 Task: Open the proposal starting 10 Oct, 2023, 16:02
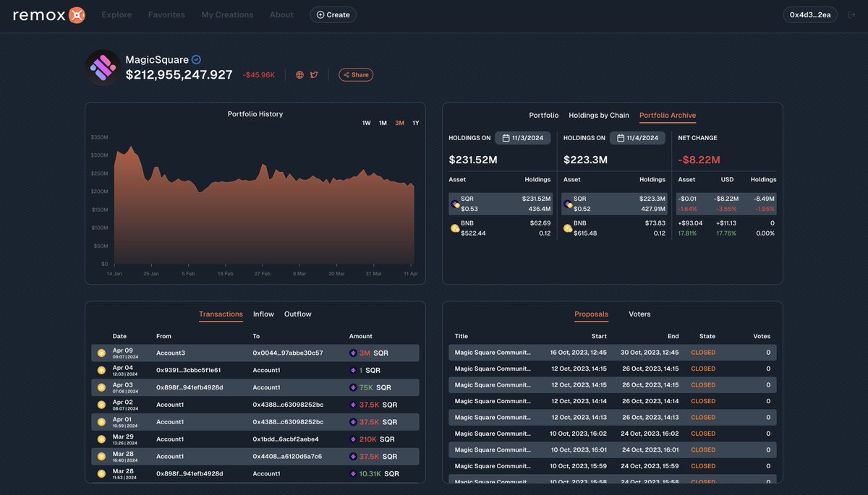click(613, 434)
